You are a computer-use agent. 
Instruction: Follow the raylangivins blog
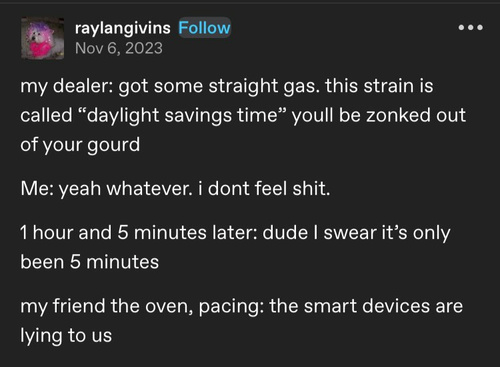click(204, 28)
